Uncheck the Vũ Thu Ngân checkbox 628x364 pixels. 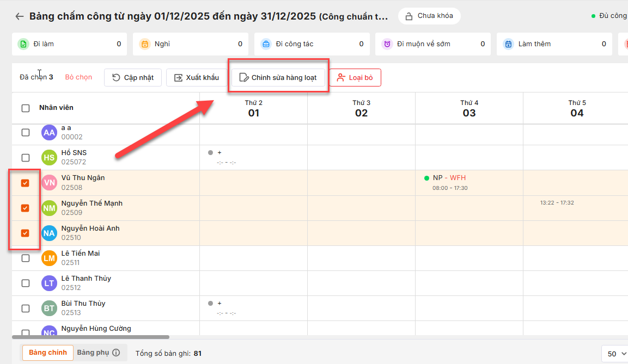(x=25, y=183)
